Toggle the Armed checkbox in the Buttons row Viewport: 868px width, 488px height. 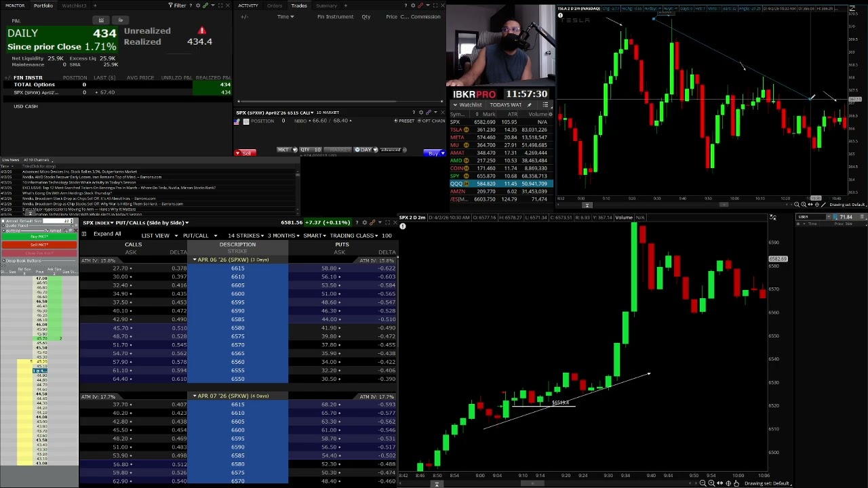click(48, 230)
